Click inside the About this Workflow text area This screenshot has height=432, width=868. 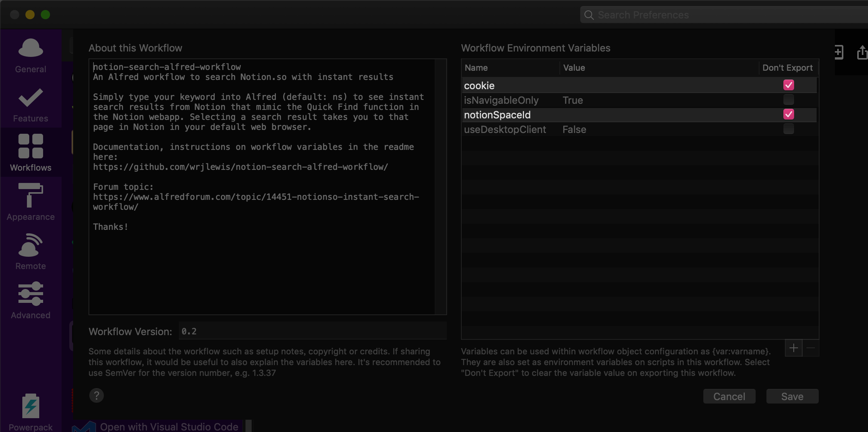[x=262, y=187]
